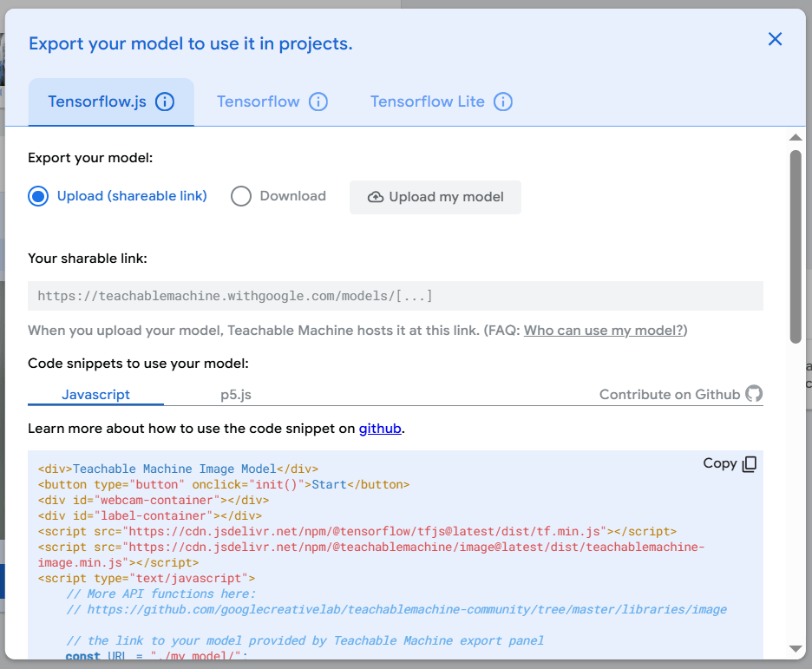Image resolution: width=812 pixels, height=669 pixels.
Task: Select the Download radio option
Action: pos(241,196)
